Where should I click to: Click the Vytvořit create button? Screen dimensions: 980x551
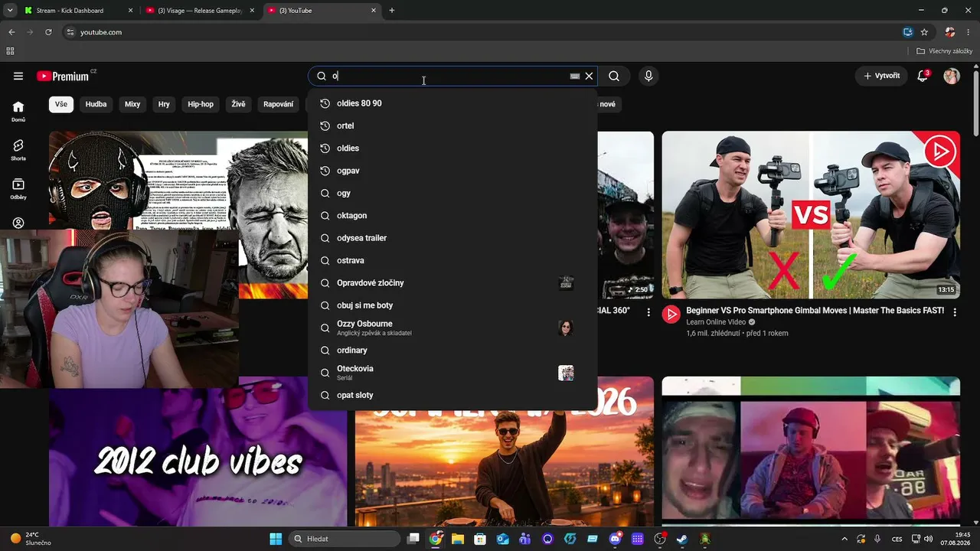pos(881,76)
